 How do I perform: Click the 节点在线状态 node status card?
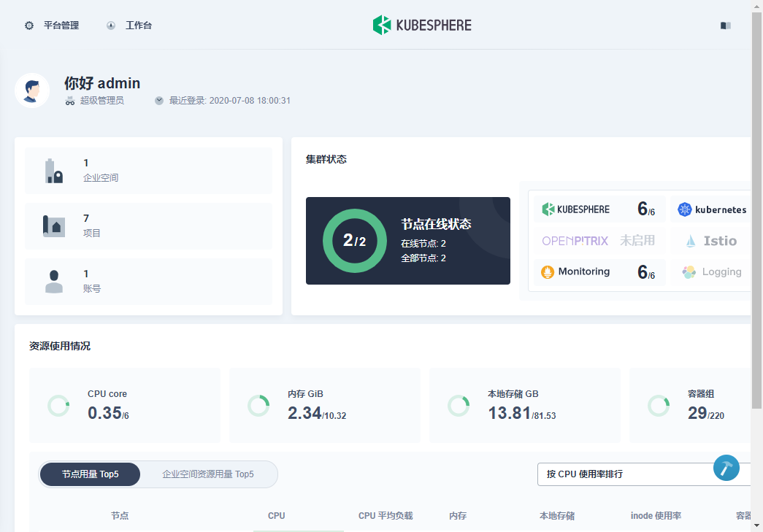(407, 241)
